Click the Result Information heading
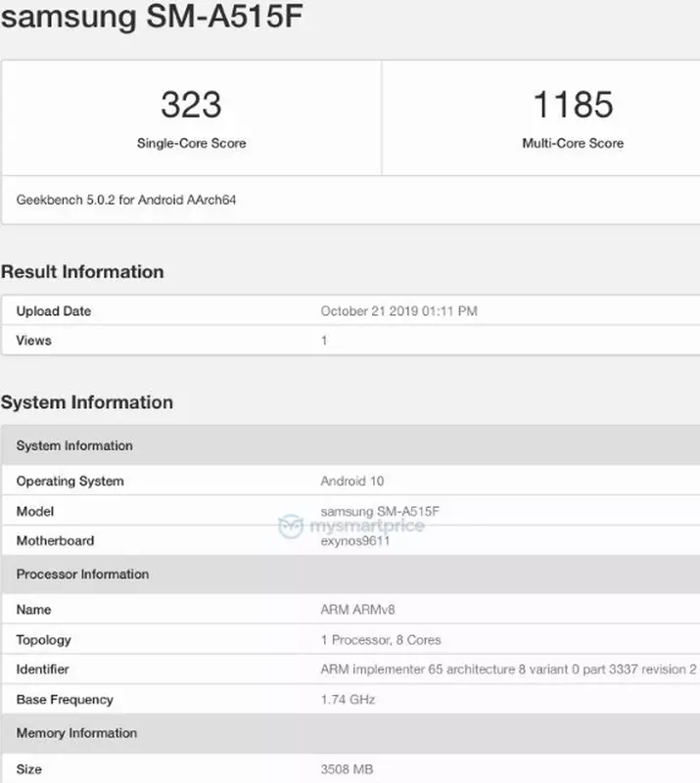The image size is (700, 783). click(82, 271)
